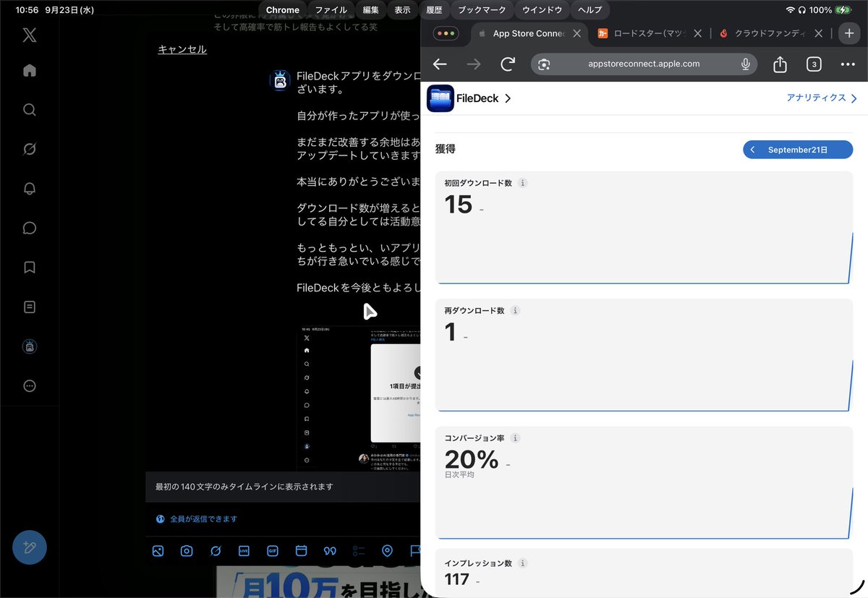This screenshot has height=598, width=868.
Task: Start a LIVE broadcast from compose toolbar
Action: 244,551
